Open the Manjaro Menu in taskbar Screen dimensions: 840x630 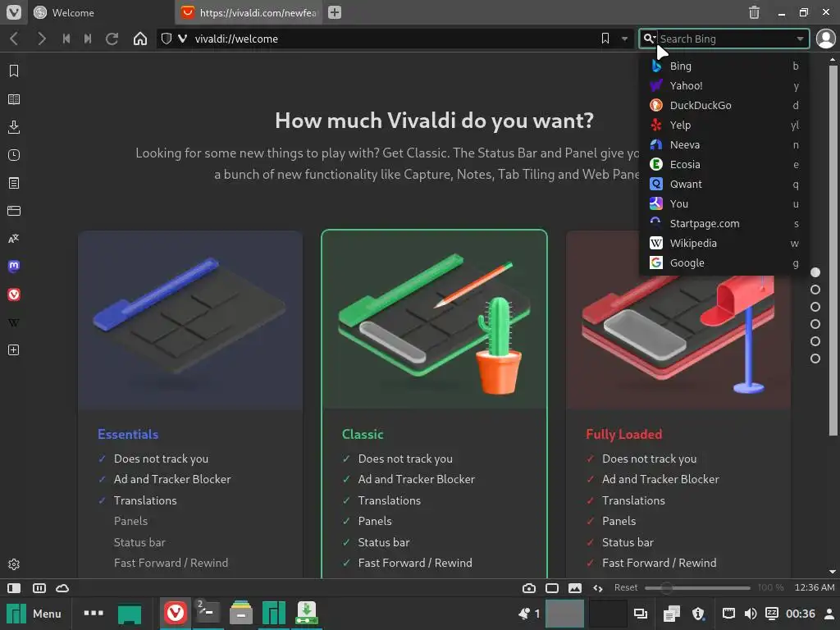click(34, 614)
